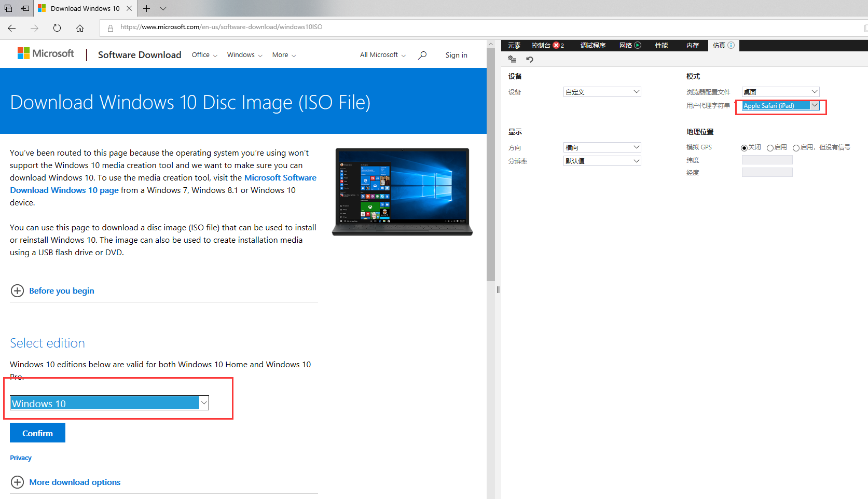Select GPS 启用，但没有信号 radio option
Screen dimensions: 868x499
pyautogui.click(x=796, y=148)
